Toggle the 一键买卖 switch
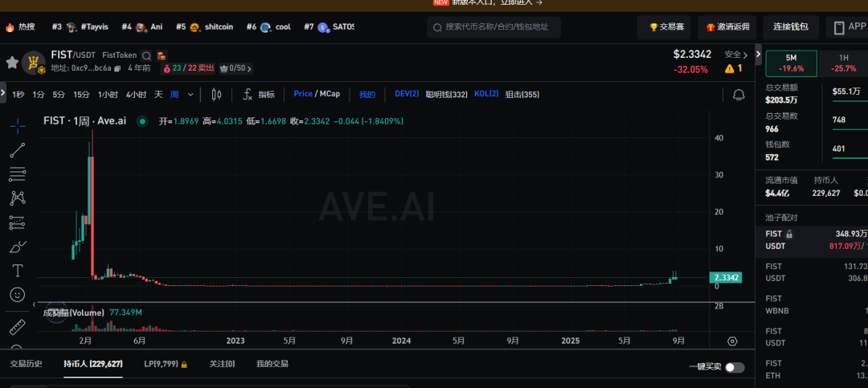This screenshot has width=868, height=388. (734, 367)
